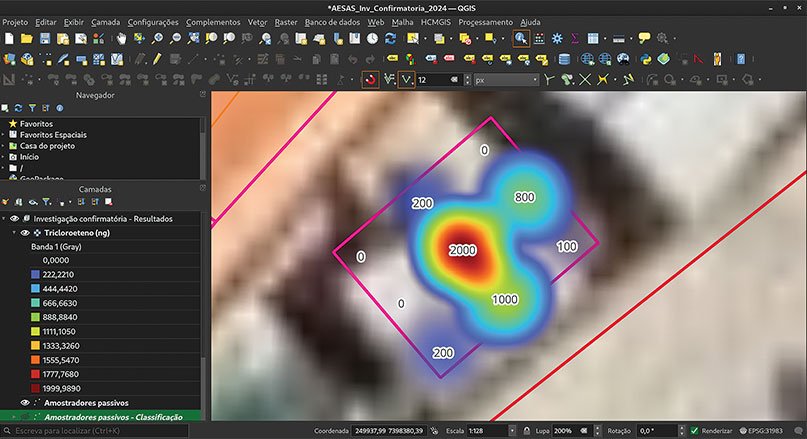Open the Python Console icon
Image resolution: width=807 pixels, height=439 pixels.
646,59
